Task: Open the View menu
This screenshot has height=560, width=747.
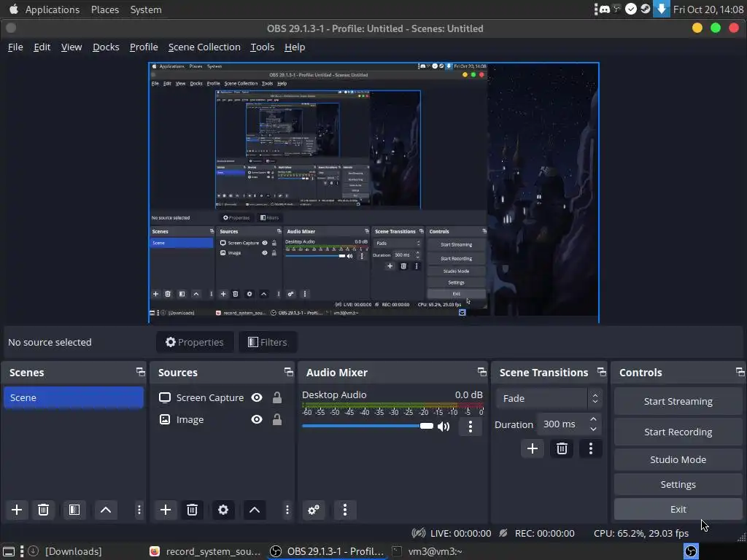Action: tap(71, 47)
